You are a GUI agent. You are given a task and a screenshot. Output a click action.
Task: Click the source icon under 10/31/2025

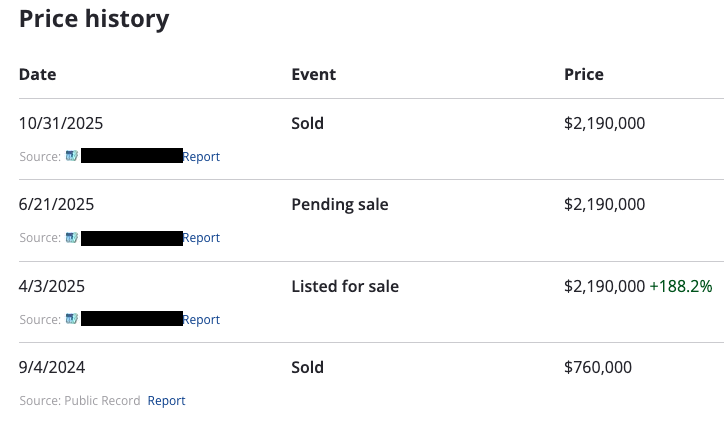pos(72,156)
